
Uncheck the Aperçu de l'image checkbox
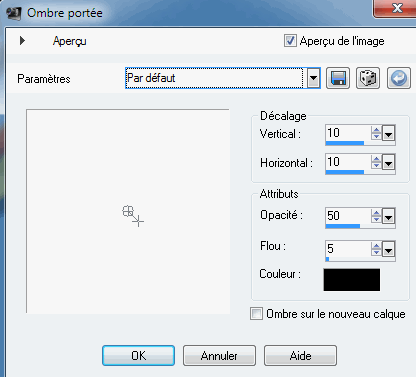[x=290, y=41]
